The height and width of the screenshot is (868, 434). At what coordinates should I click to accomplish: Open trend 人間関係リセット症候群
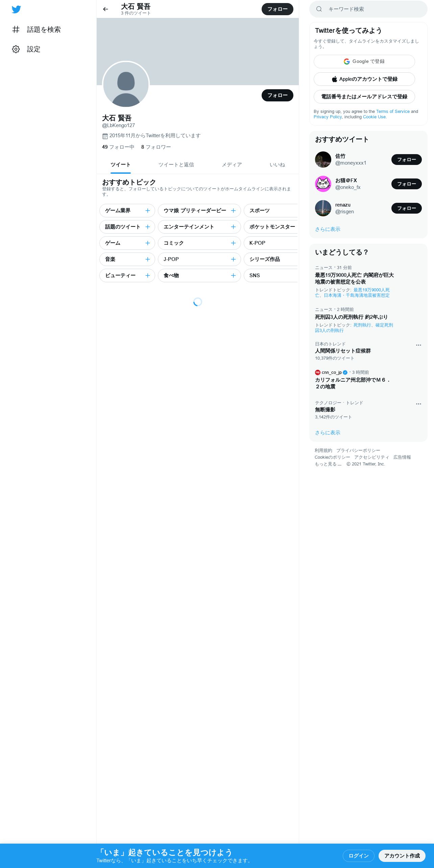click(343, 351)
